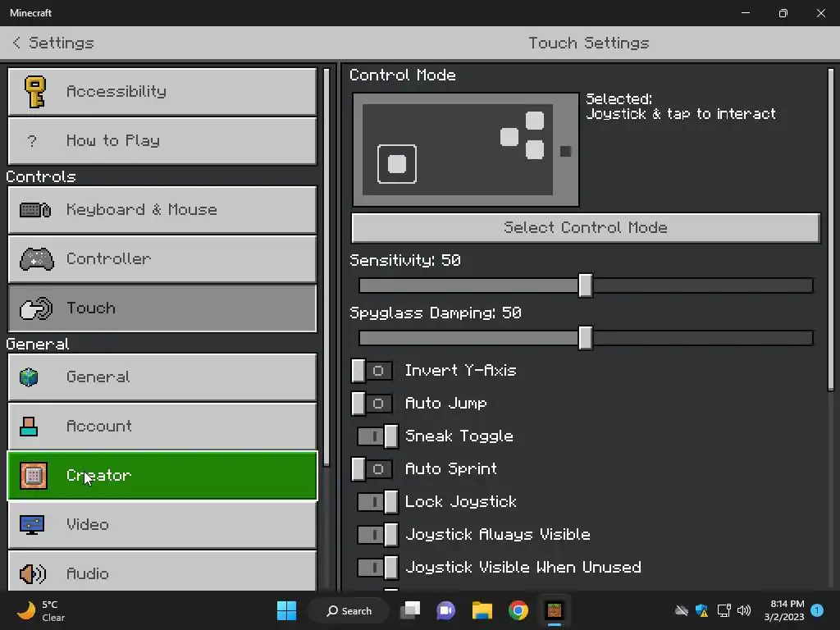Click the command block Creator icon
Viewport: 840px width, 630px height.
click(x=33, y=476)
